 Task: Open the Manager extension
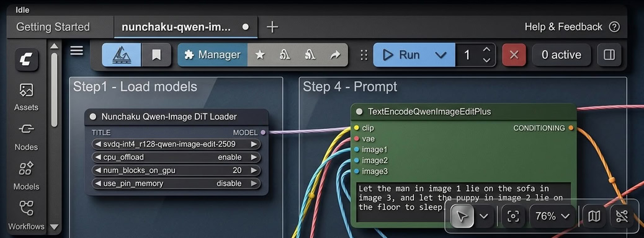pos(212,55)
